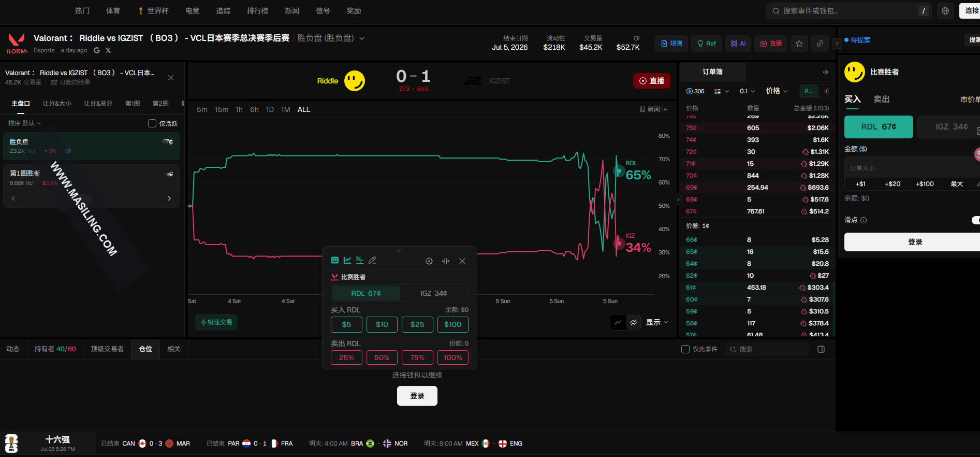Open the 显示 dropdown below chart
The height and width of the screenshot is (457, 980).
(x=657, y=322)
